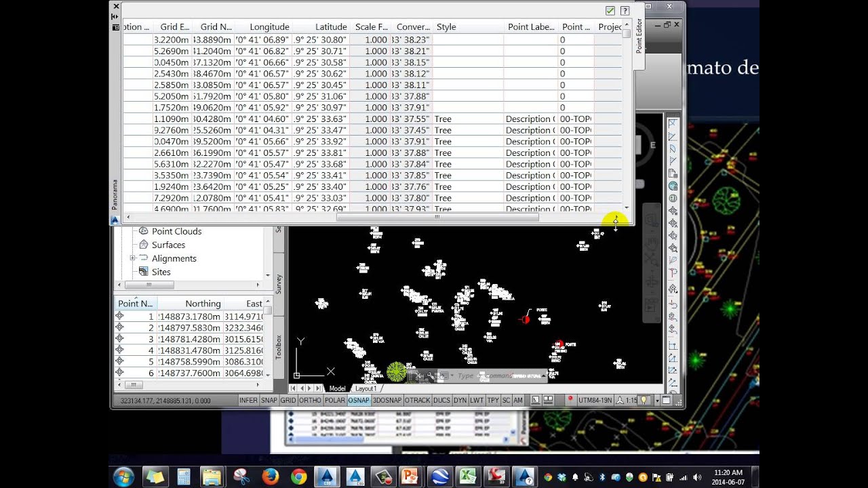Click the green checkmark in Panorama header
868x488 pixels.
(x=610, y=10)
